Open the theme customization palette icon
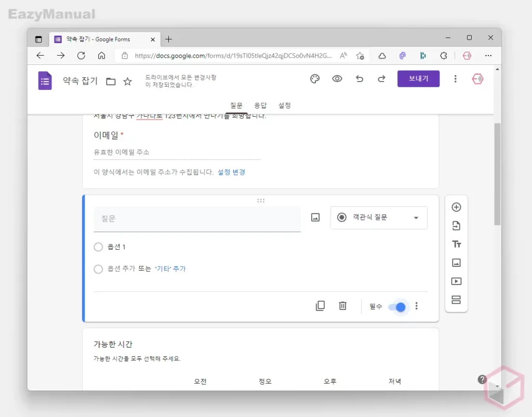 [314, 78]
